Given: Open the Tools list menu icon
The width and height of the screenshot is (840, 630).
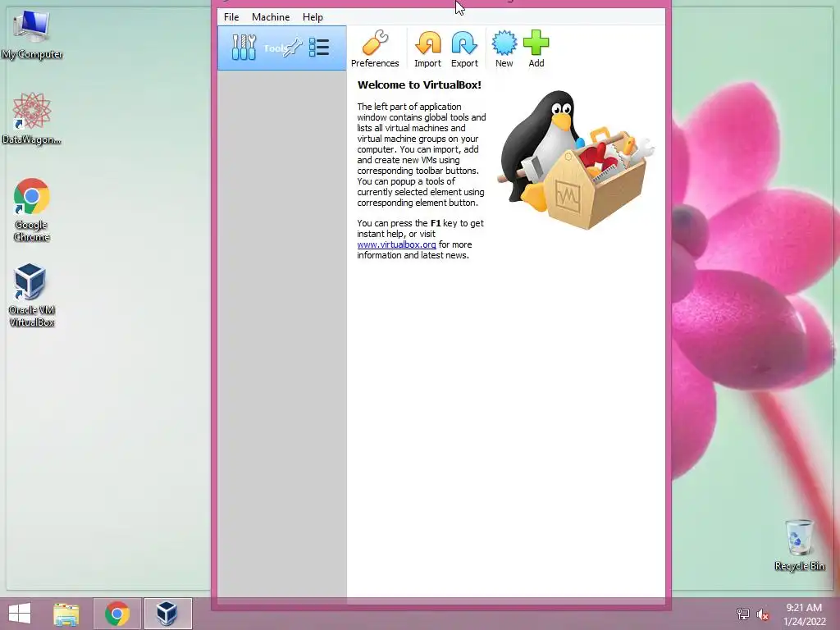Looking at the screenshot, I should [319, 47].
